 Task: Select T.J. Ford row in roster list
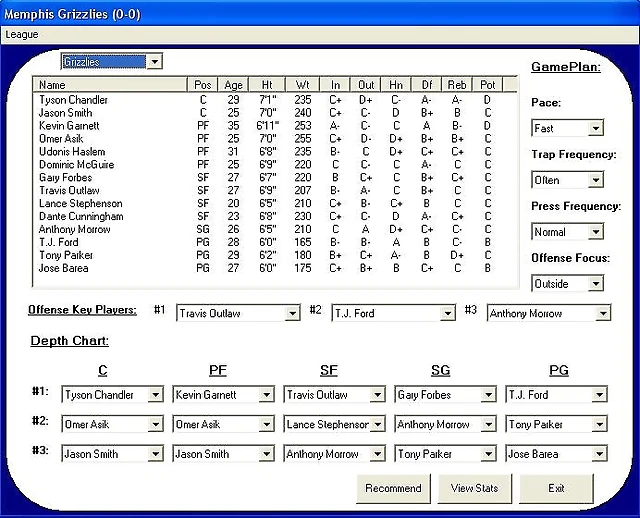click(x=274, y=242)
